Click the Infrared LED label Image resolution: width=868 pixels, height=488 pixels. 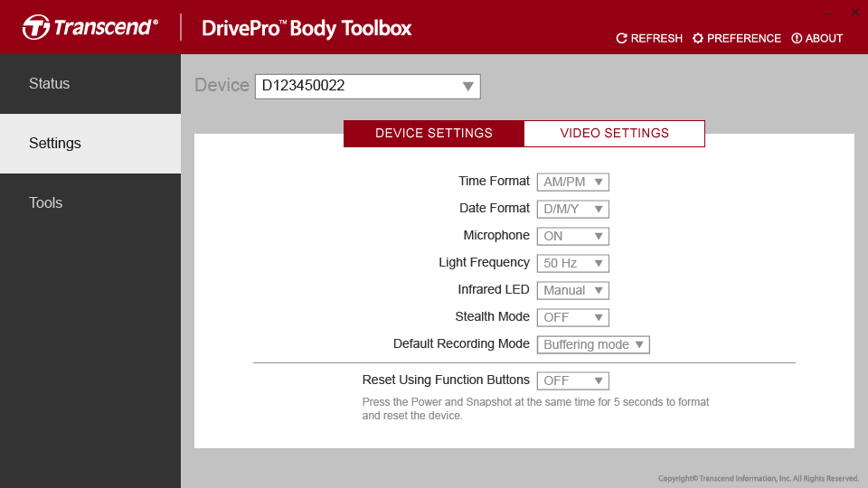coord(494,289)
